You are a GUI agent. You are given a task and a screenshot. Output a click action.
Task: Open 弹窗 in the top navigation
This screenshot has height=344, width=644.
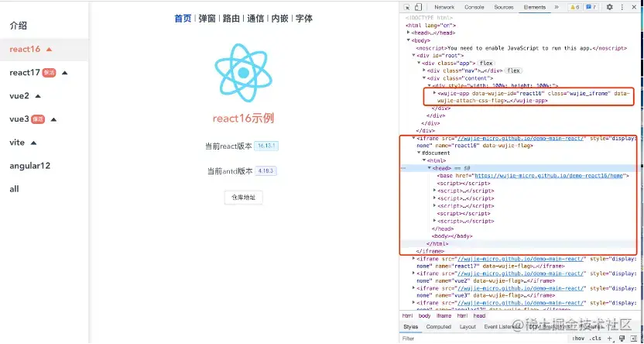coord(207,19)
